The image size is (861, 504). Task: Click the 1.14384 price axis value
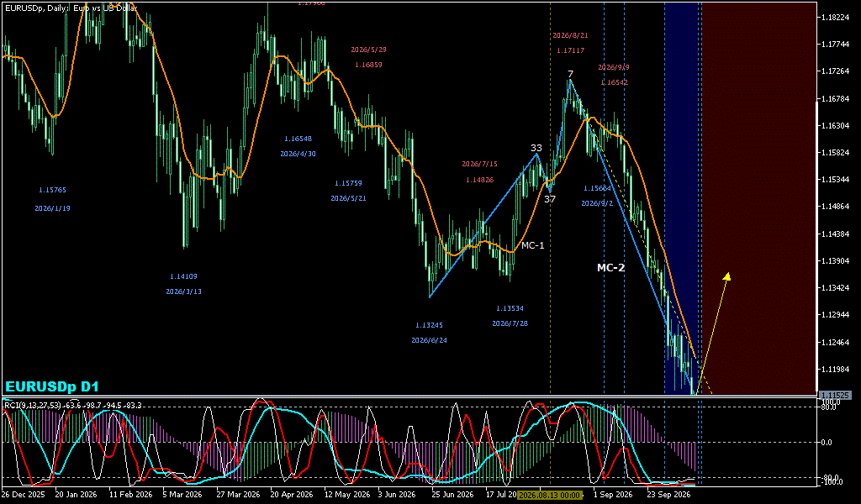[x=834, y=234]
